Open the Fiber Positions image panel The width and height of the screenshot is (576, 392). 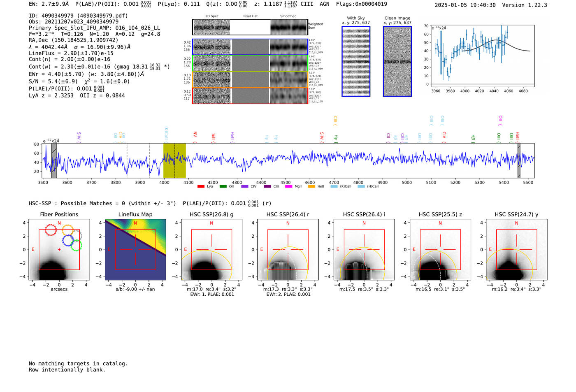[x=59, y=249]
